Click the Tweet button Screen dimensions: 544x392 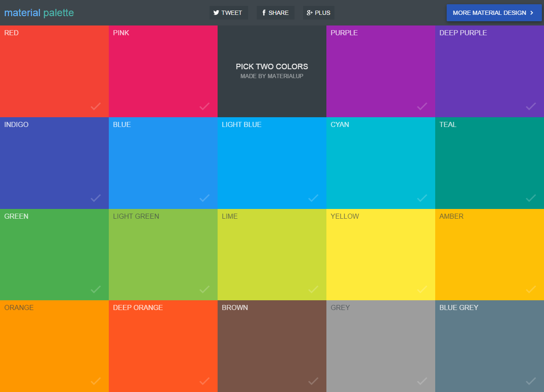228,13
